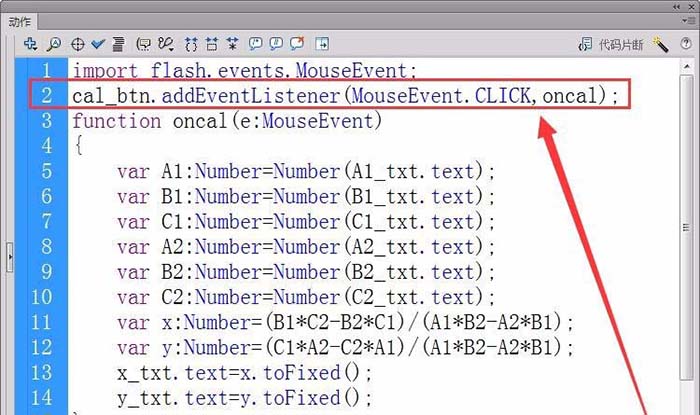
Task: Click the code snippets icon beside 代码片断
Action: 585,44
